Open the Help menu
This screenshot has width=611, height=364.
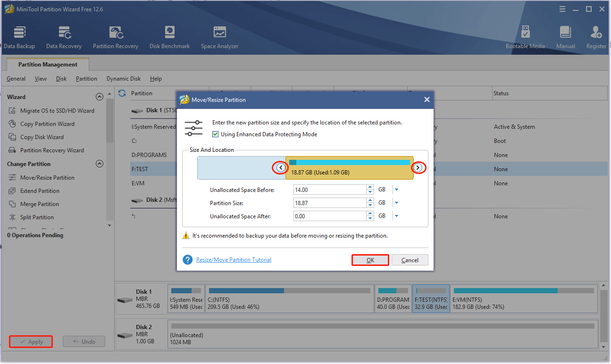(156, 79)
